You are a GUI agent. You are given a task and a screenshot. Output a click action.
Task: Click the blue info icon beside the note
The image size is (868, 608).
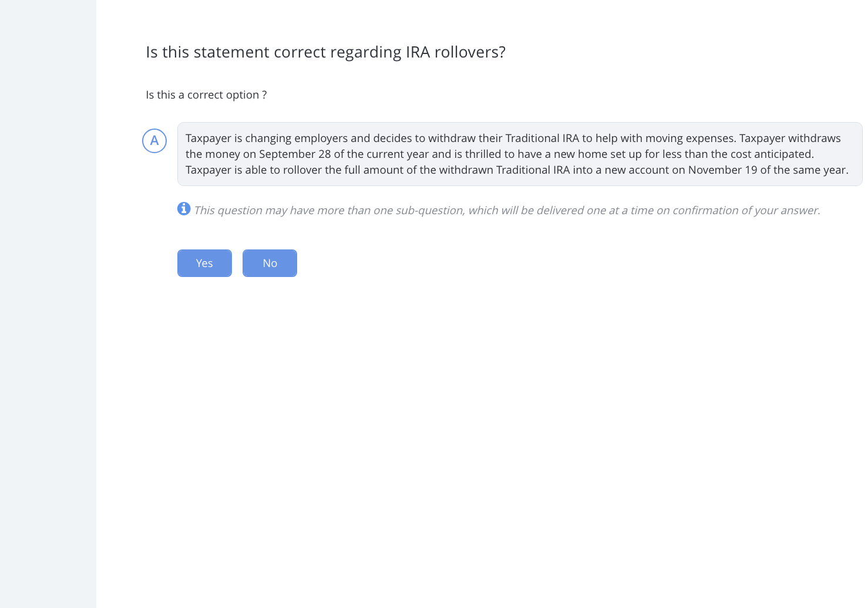(x=184, y=209)
